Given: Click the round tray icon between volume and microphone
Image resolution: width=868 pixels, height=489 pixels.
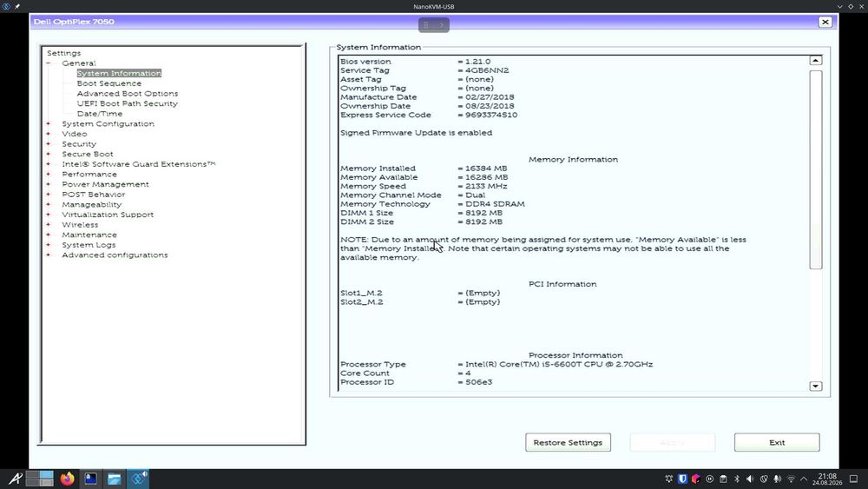Looking at the screenshot, I should (764, 479).
